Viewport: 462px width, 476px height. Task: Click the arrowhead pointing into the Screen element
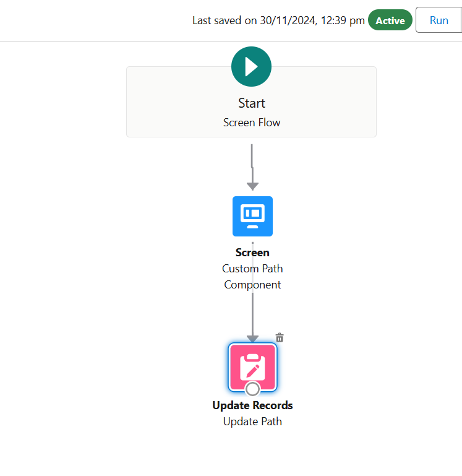coord(252,186)
